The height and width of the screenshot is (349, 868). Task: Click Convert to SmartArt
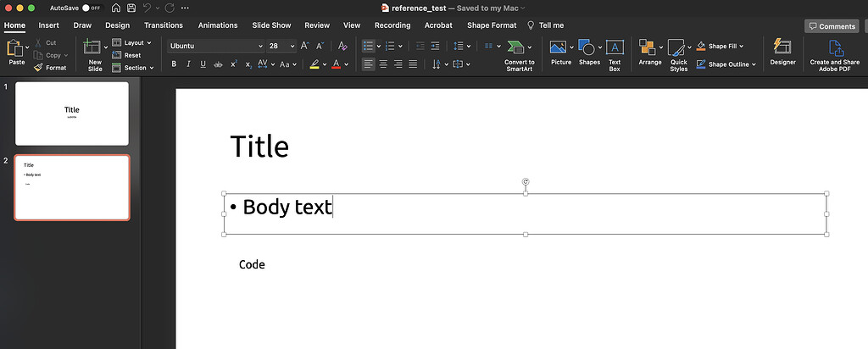(x=520, y=56)
